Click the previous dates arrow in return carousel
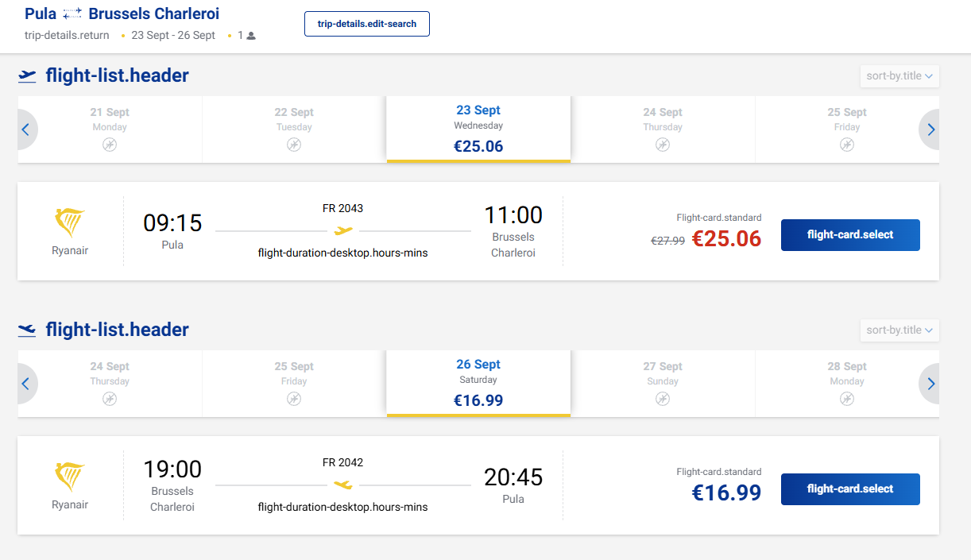 pos(27,384)
